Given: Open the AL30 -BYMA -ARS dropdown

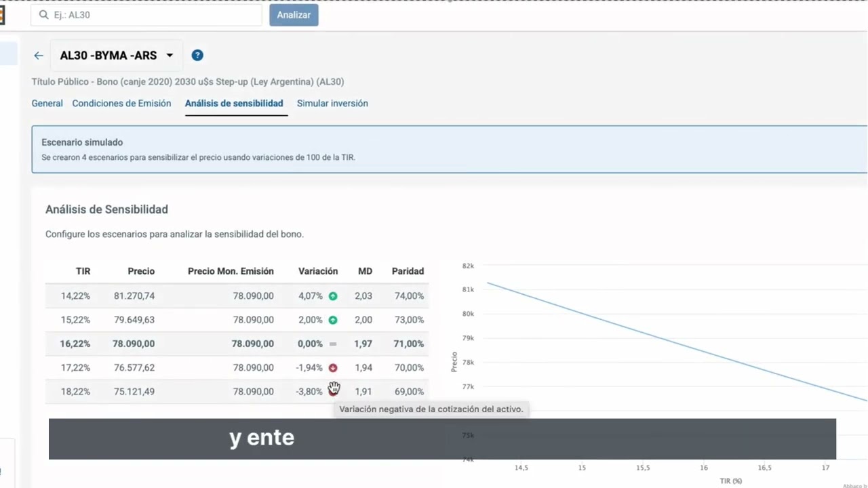Looking at the screenshot, I should pos(117,56).
